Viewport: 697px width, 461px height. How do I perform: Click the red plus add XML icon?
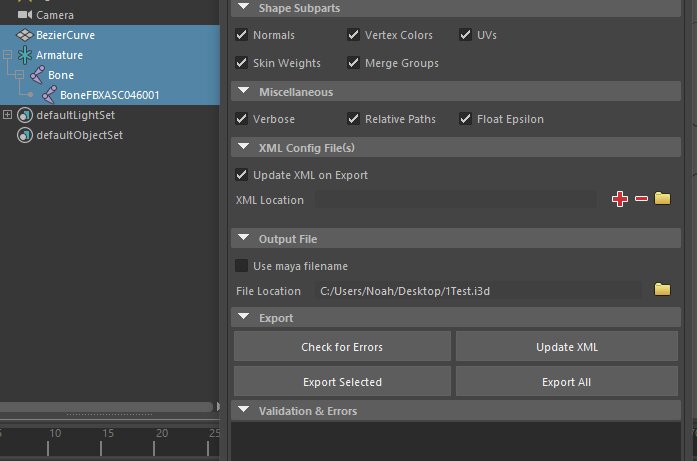pos(619,199)
